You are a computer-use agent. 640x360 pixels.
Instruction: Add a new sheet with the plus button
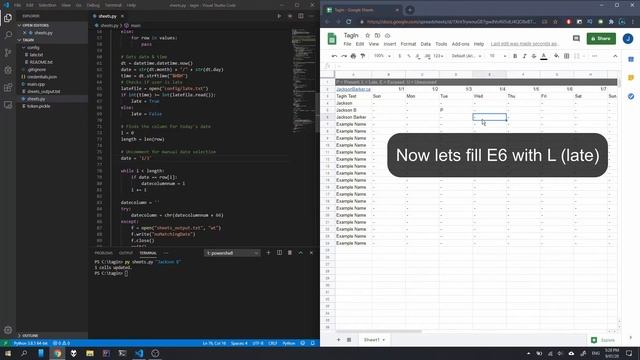coord(338,340)
